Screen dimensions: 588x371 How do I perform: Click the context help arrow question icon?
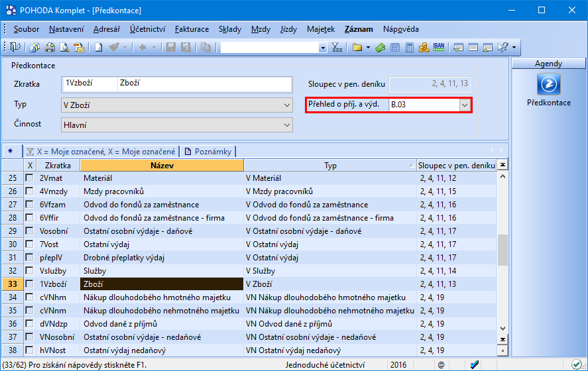pos(503,47)
